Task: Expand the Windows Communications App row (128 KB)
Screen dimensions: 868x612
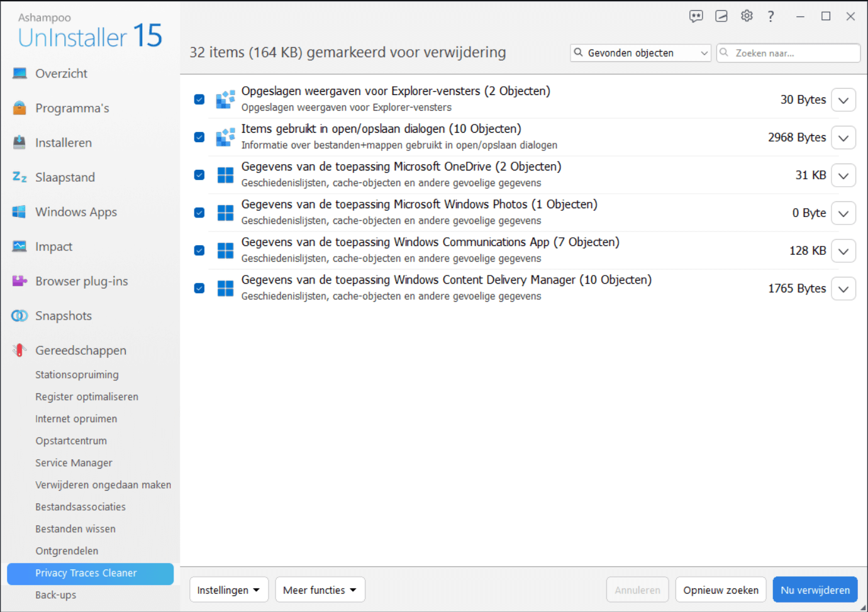Action: click(843, 251)
